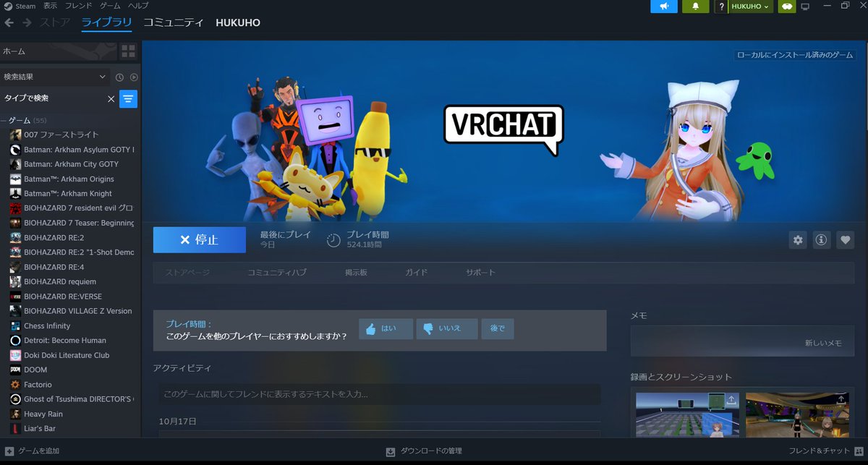Open the VR world grid screenshot thumbnail
The width and height of the screenshot is (868, 465).
point(687,414)
